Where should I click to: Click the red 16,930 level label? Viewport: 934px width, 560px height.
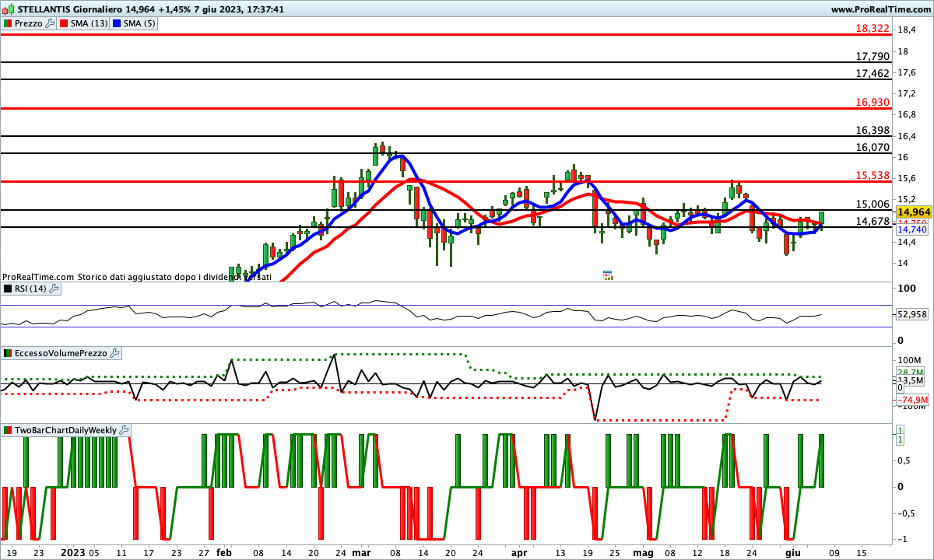tap(872, 102)
